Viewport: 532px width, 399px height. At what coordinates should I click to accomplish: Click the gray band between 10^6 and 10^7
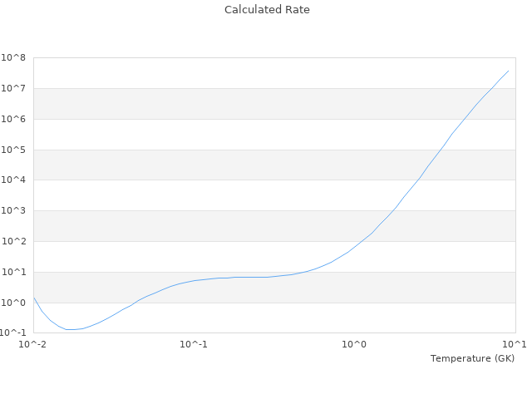[x=274, y=104]
